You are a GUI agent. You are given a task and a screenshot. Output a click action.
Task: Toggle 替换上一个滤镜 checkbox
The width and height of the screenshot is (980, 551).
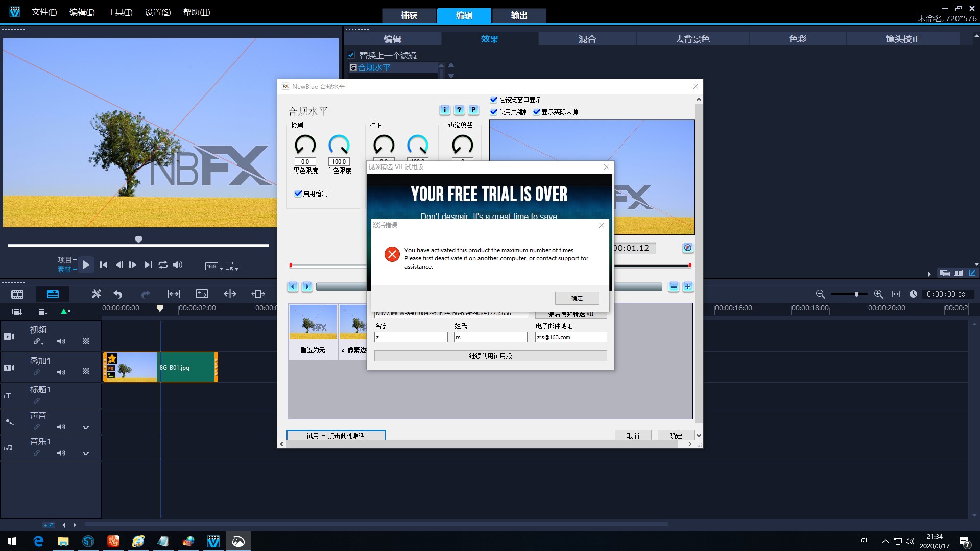tap(351, 55)
